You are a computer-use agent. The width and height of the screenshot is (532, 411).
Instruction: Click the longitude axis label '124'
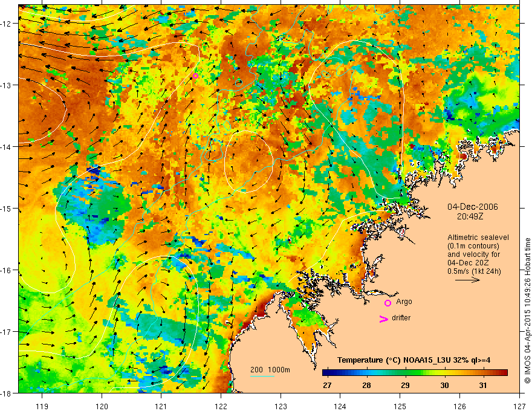click(x=340, y=406)
